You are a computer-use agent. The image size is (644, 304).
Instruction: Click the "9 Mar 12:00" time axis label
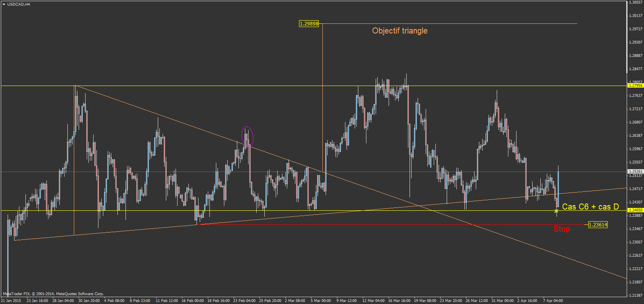pos(347,301)
